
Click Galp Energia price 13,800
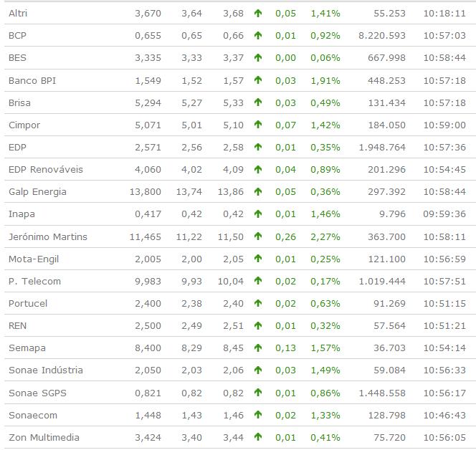click(145, 192)
